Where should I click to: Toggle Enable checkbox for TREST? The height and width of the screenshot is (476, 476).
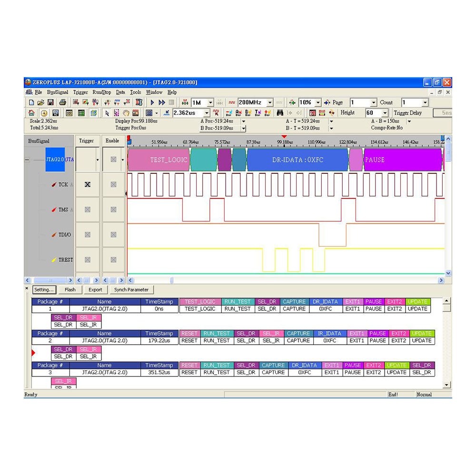pos(113,260)
